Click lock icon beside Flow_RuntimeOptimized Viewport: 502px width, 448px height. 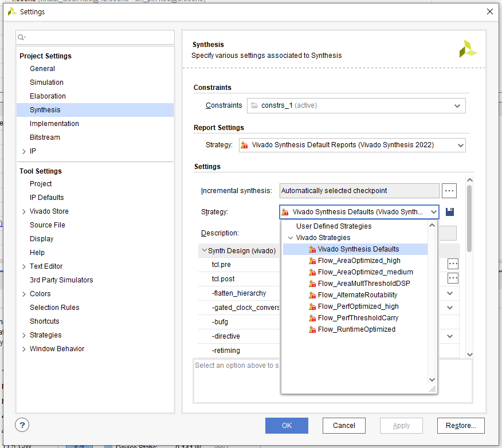click(312, 329)
